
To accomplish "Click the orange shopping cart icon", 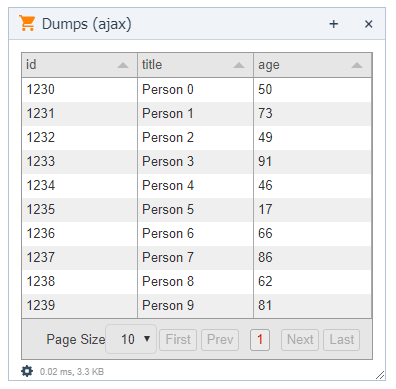I will pos(27,23).
